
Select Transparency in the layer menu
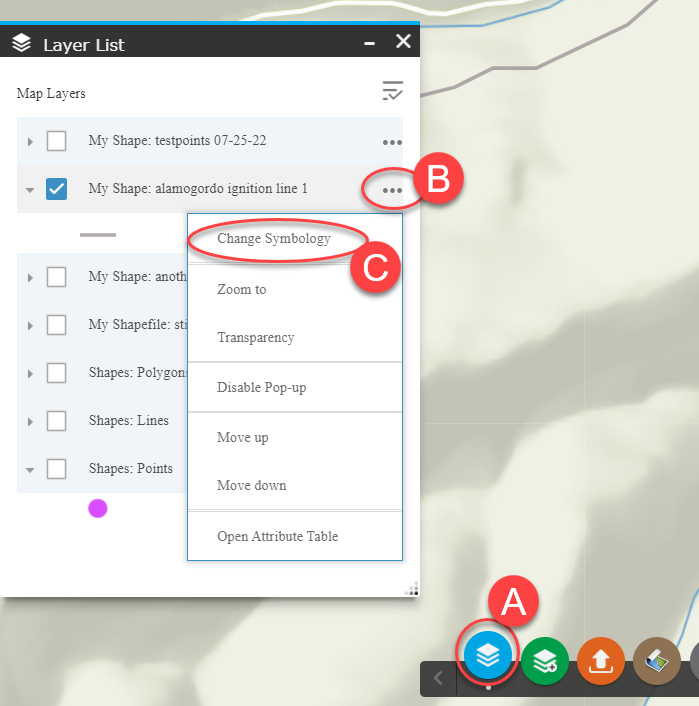point(256,337)
